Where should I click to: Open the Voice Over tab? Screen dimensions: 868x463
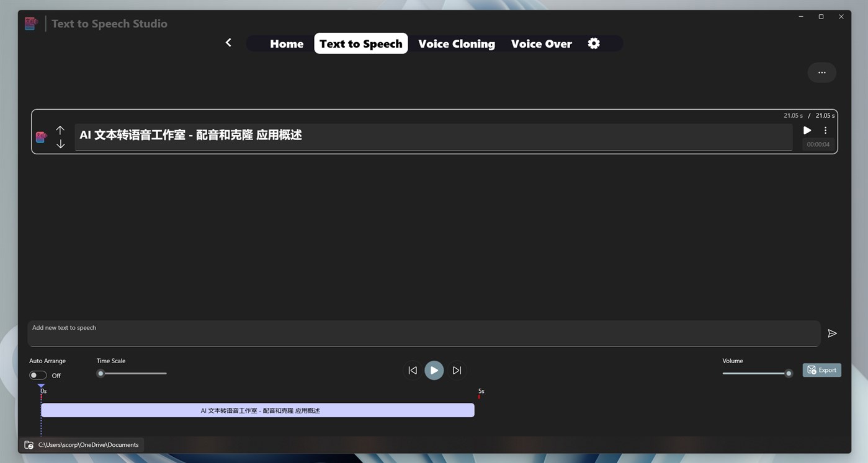[x=542, y=43]
